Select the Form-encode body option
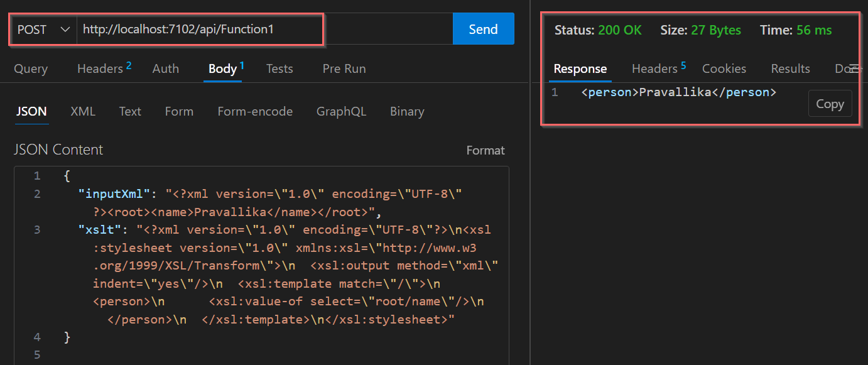The width and height of the screenshot is (868, 365). 255,111
